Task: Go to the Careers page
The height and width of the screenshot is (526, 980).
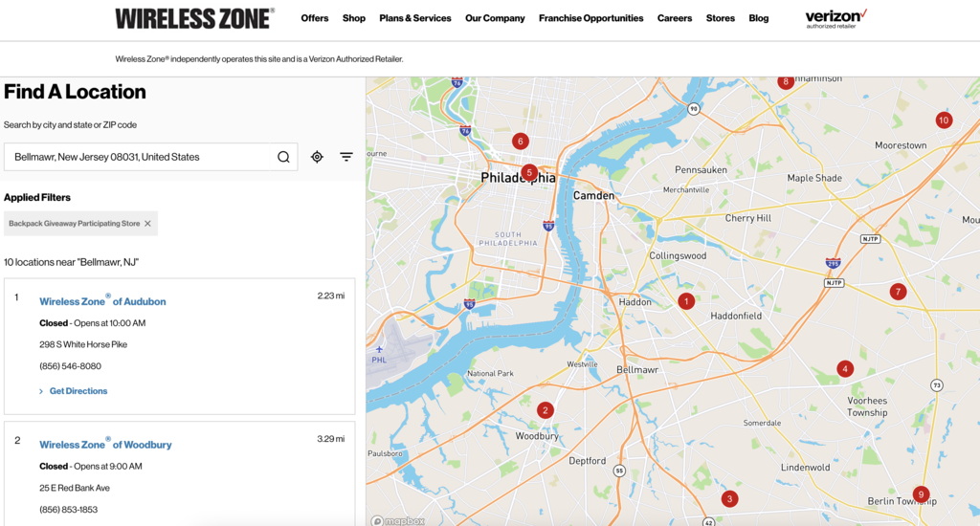Action: point(675,18)
